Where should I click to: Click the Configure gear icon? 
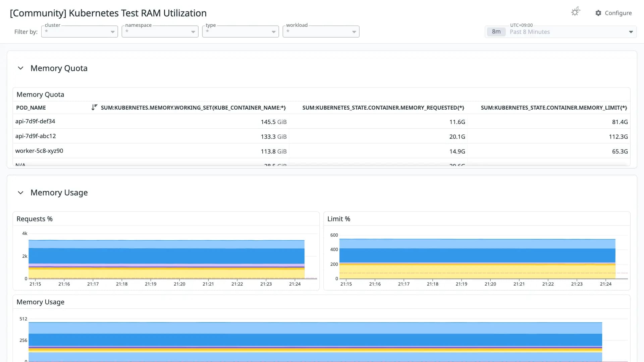[598, 13]
